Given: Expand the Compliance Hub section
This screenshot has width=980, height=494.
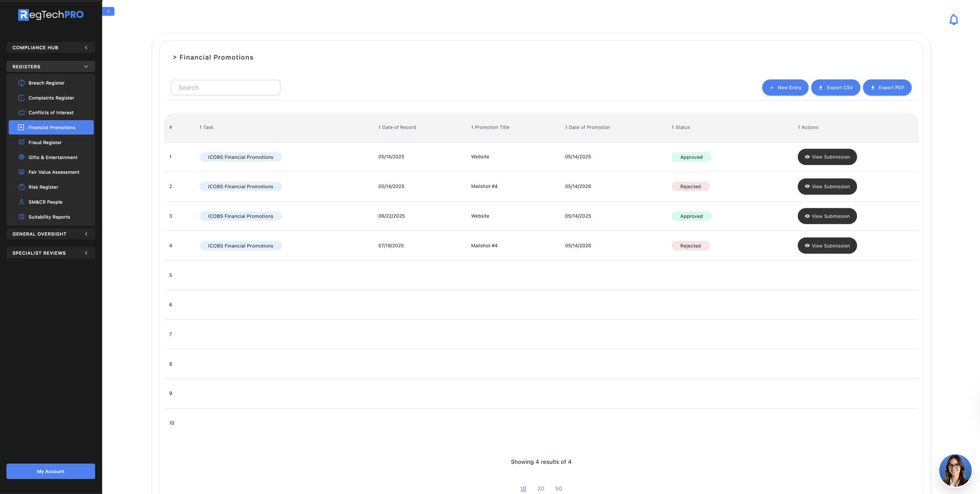Looking at the screenshot, I should (x=51, y=47).
